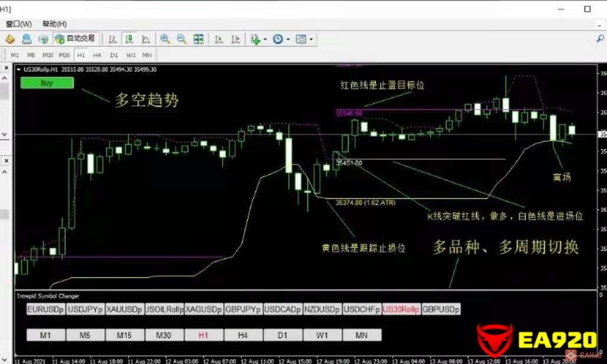The image size is (607, 364).
Task: Open the 窗口(W) menu
Action: tap(19, 24)
